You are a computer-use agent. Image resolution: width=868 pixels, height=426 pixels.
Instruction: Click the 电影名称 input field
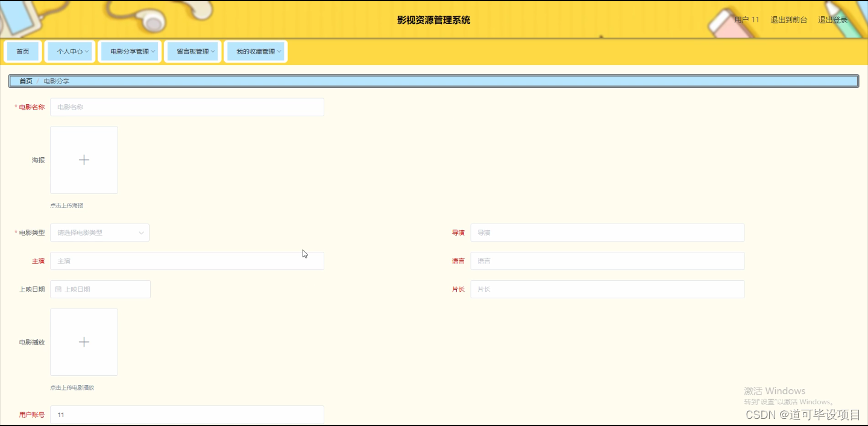click(x=187, y=107)
